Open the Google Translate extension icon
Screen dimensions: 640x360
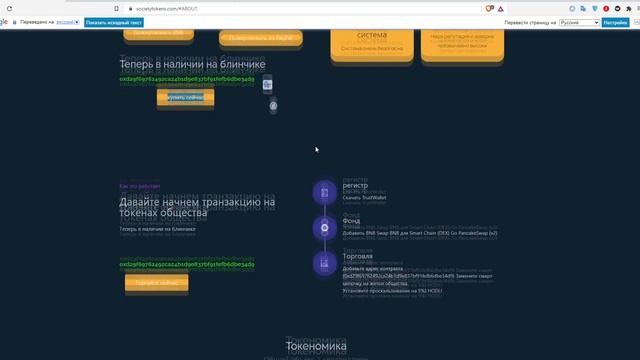coord(583,9)
